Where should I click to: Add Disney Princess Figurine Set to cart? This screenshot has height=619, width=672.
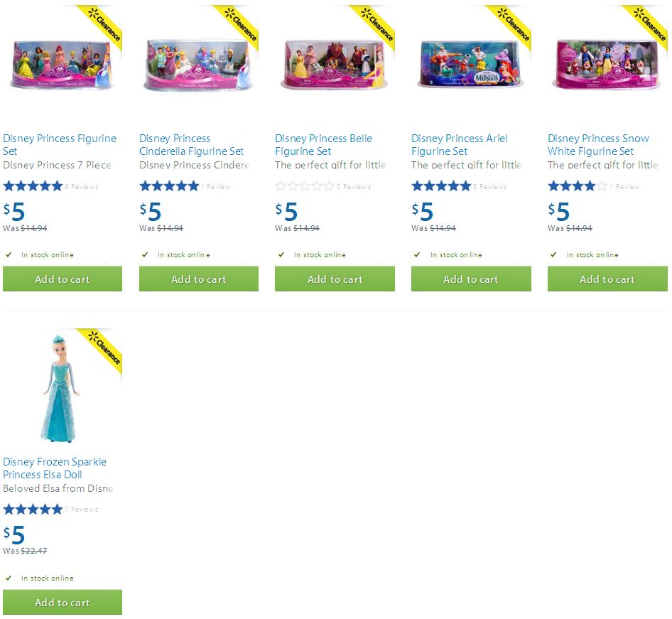(x=63, y=279)
